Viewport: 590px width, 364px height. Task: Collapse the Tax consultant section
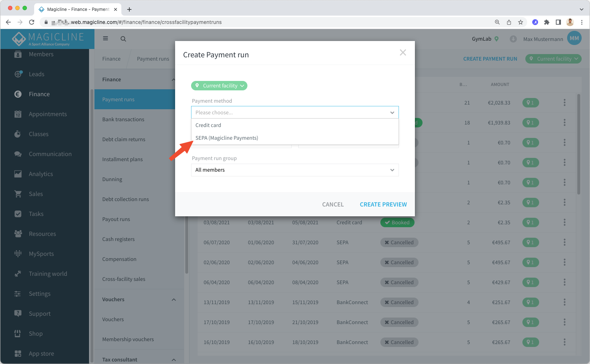pyautogui.click(x=174, y=360)
